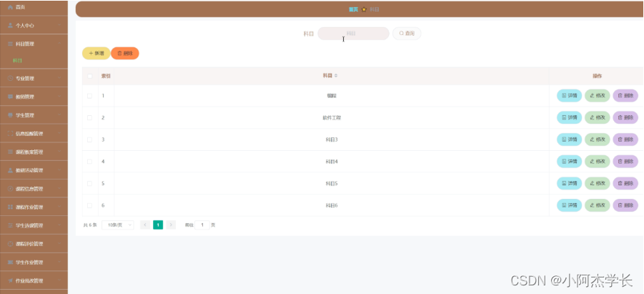The height and width of the screenshot is (294, 644).
Task: Collapse the 科目管理 sidebar menu
Action: tap(34, 44)
